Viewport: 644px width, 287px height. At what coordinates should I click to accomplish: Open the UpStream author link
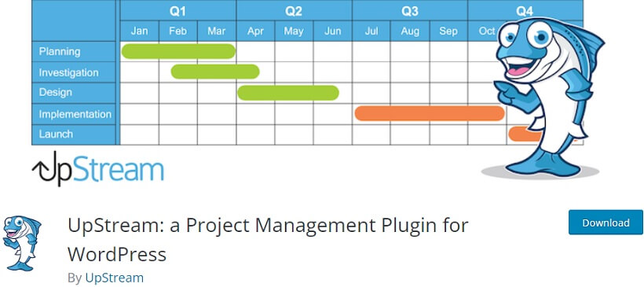115,278
